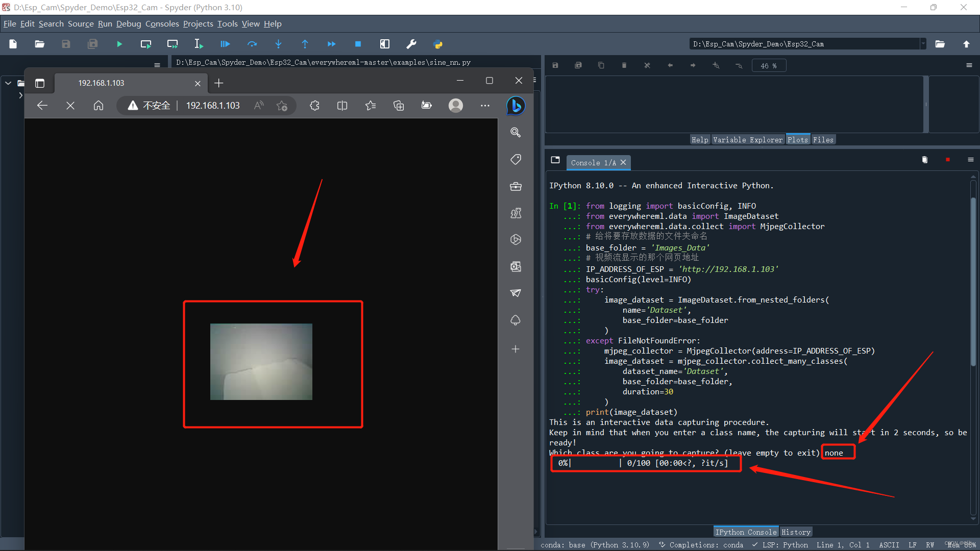Click the Run current cell icon

click(145, 44)
